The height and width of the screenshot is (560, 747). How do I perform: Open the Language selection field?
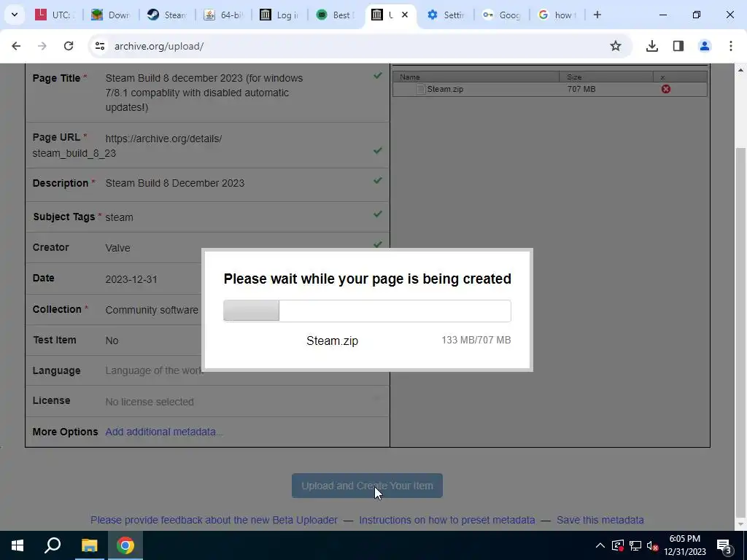(x=155, y=370)
